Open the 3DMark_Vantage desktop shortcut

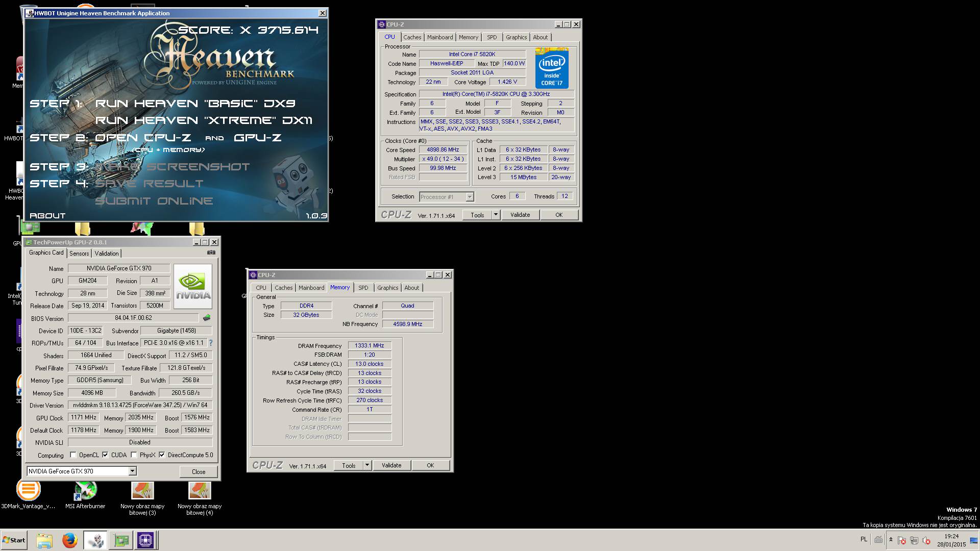point(28,494)
